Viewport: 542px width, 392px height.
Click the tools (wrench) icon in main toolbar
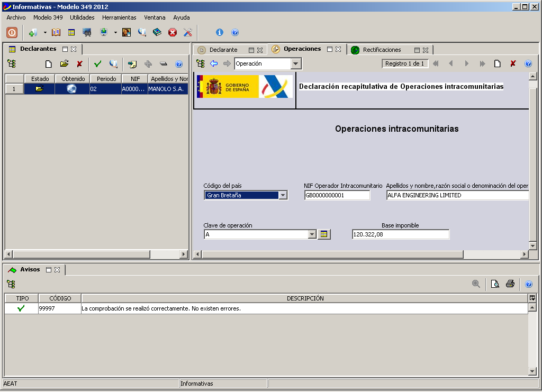pyautogui.click(x=187, y=32)
